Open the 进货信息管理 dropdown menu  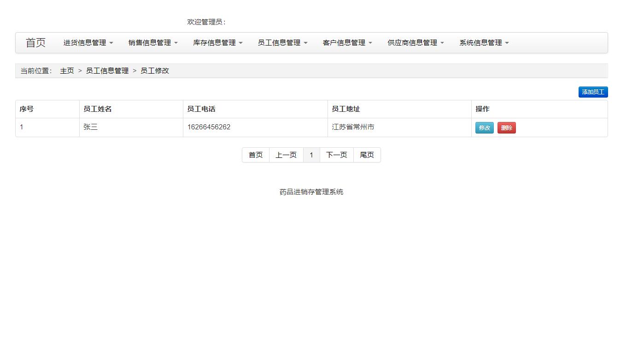(x=88, y=42)
